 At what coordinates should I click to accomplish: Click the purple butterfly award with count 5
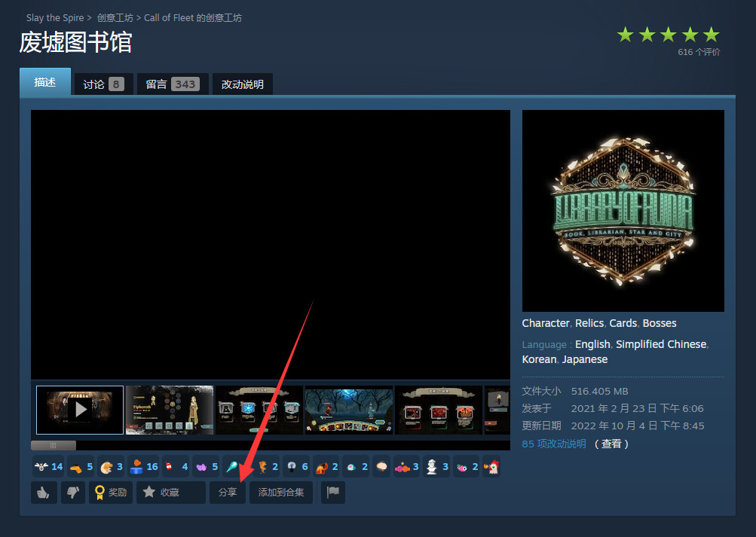coord(207,466)
